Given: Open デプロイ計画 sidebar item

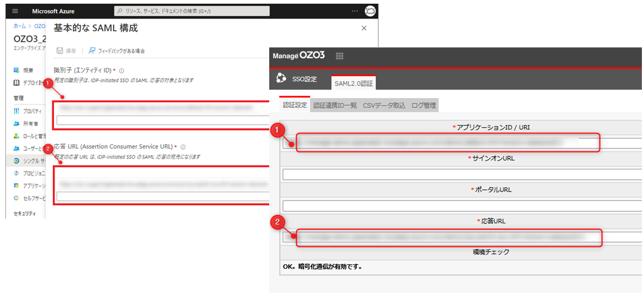Looking at the screenshot, I should tap(30, 83).
